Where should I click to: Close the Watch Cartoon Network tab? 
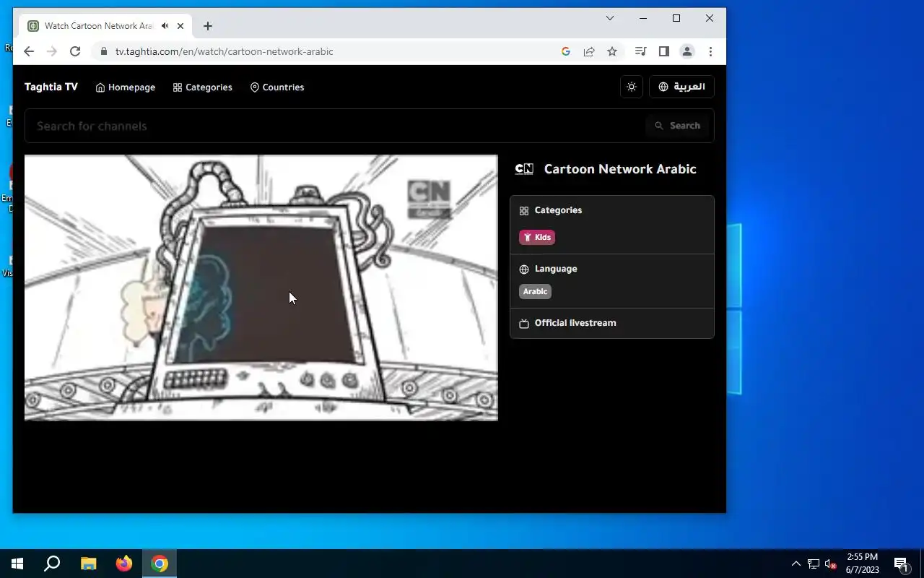coord(180,26)
